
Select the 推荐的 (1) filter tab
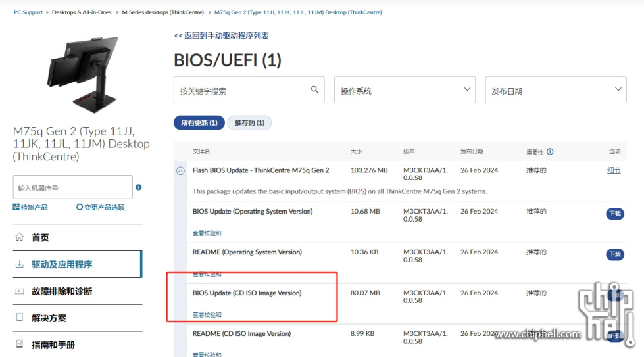(x=249, y=123)
